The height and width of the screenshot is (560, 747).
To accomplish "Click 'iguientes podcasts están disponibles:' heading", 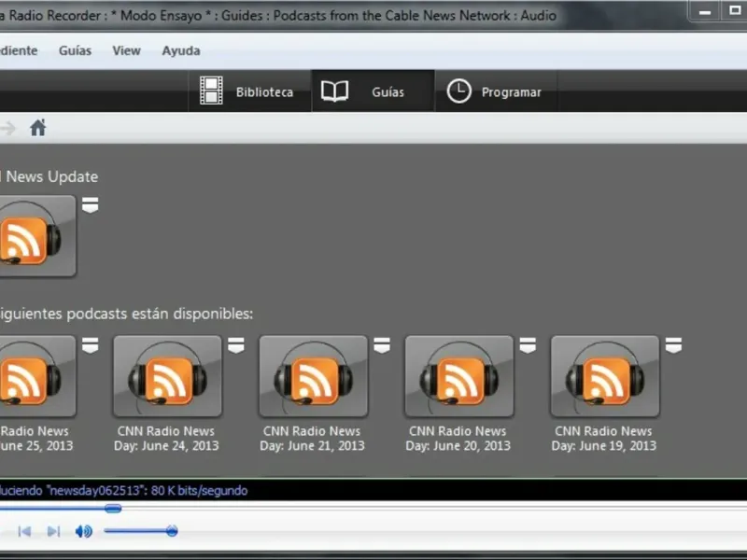I will pyautogui.click(x=126, y=314).
